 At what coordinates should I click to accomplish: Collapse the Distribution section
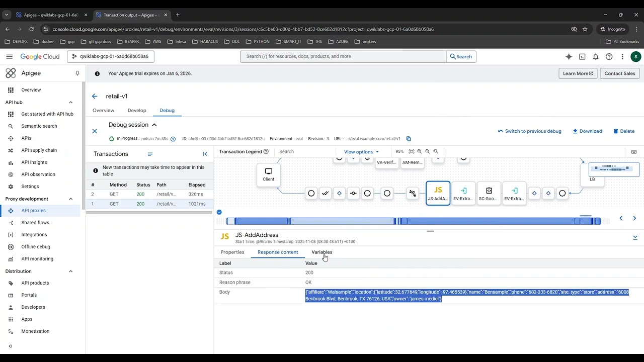point(70,271)
